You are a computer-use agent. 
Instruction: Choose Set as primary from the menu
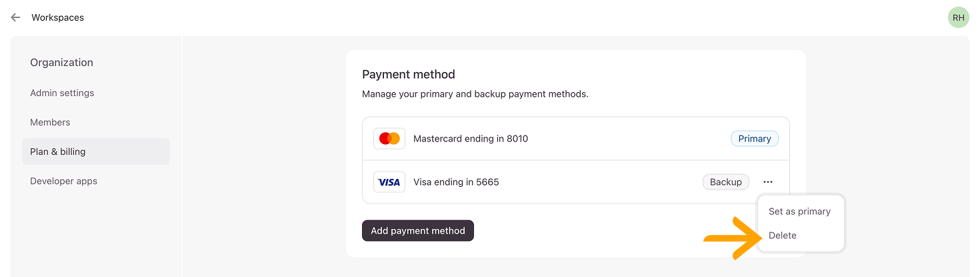[799, 212]
